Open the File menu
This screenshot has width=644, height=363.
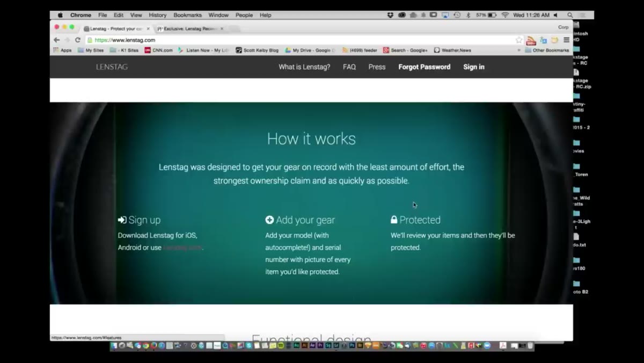[x=103, y=15]
